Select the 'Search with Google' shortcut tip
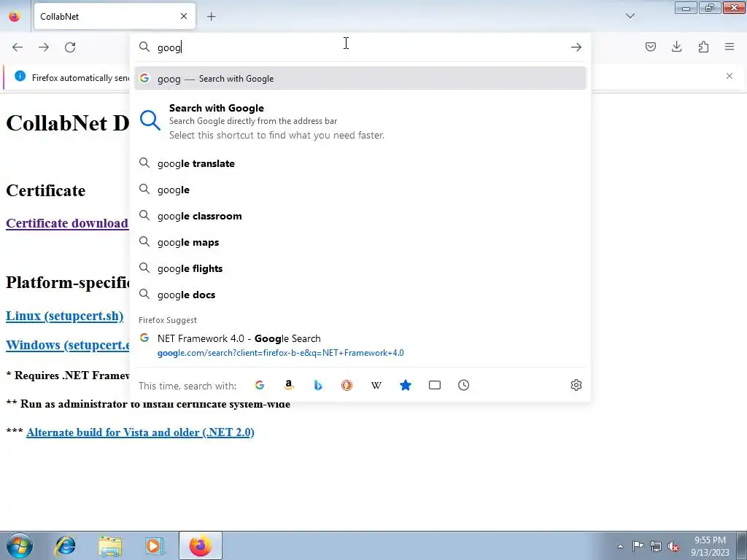Screen dimensions: 747x560 pyautogui.click(x=360, y=121)
